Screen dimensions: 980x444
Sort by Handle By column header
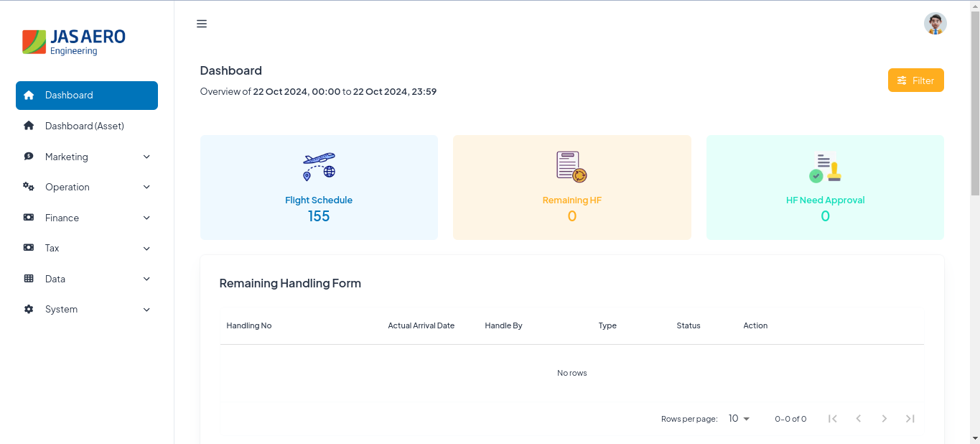[x=503, y=325]
